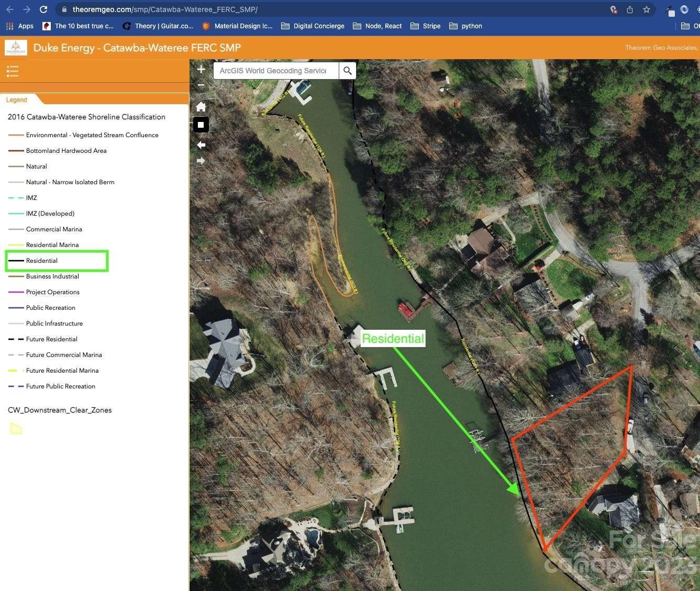This screenshot has height=591, width=700.
Task: Zoom in on the map with plus button
Action: [x=201, y=69]
